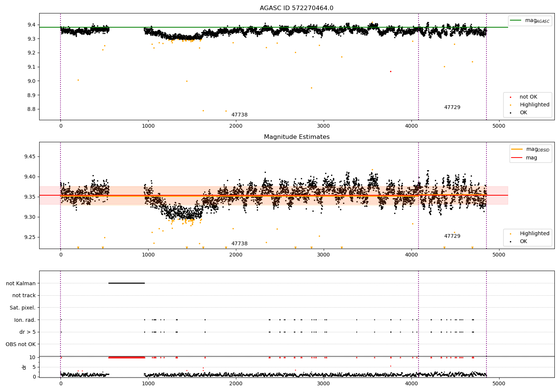This screenshot has width=560, height=392.
Task: Click the green mag AGASC legend line swatch
Action: point(516,21)
